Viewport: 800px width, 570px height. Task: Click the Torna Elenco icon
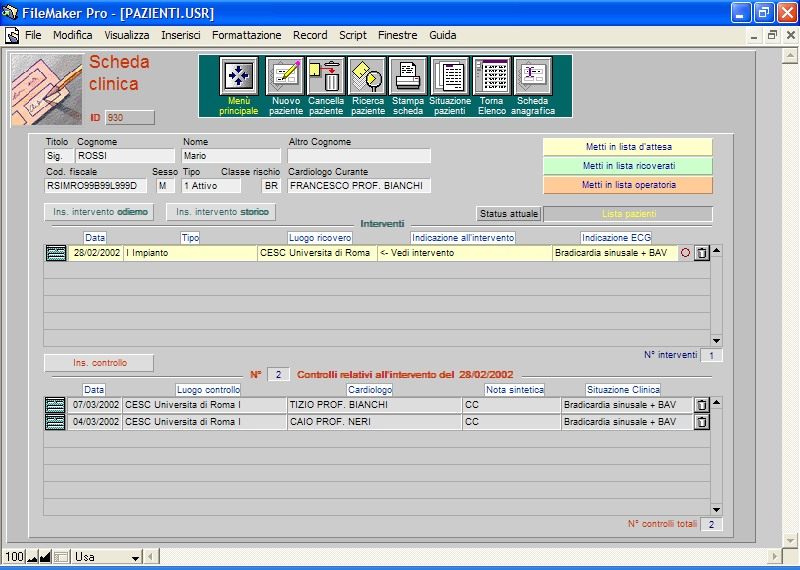point(491,76)
